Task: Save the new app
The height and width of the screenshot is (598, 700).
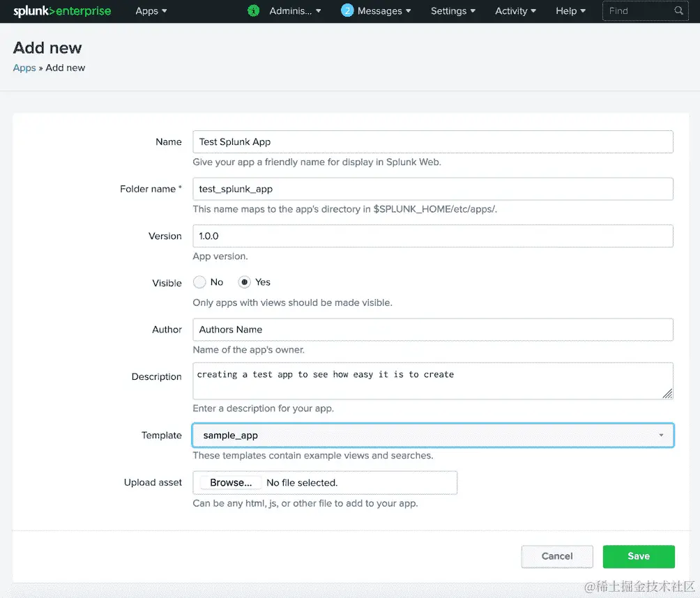Action: [x=639, y=556]
